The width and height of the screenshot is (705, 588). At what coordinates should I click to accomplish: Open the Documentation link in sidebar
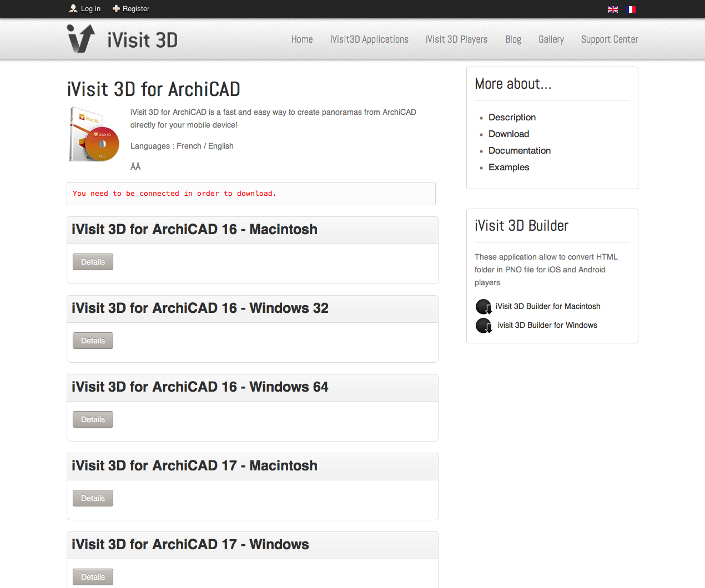(520, 150)
